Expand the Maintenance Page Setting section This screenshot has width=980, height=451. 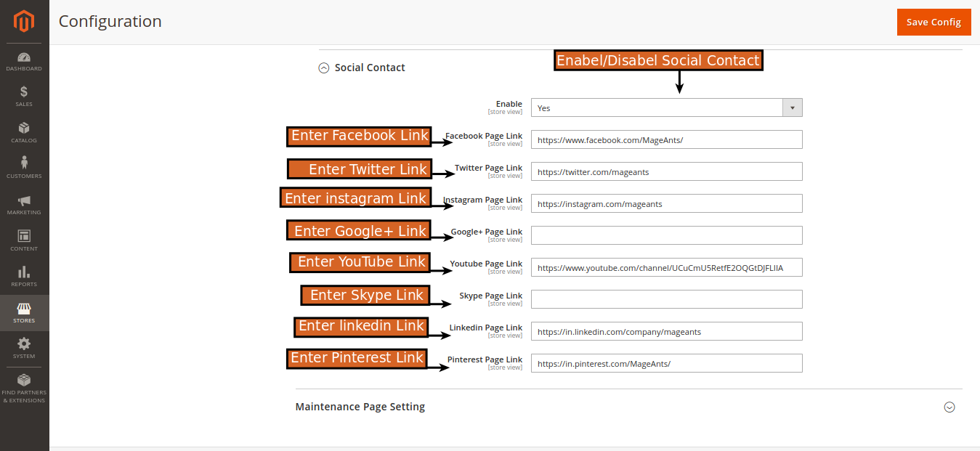949,407
